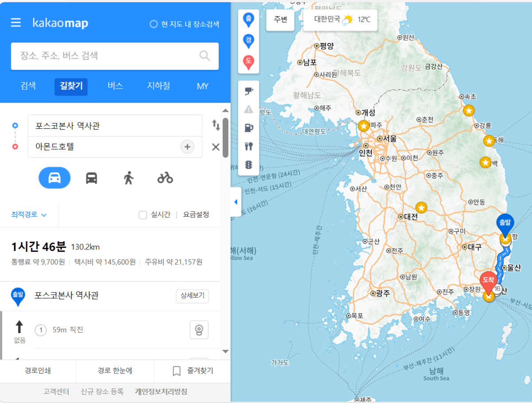Viewport: 532px width, 403px height.
Task: Show gas stations along the route
Action: click(249, 128)
